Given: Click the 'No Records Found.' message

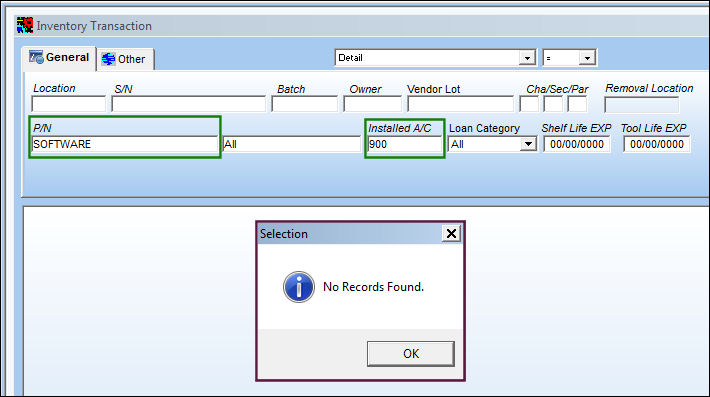Looking at the screenshot, I should [373, 287].
